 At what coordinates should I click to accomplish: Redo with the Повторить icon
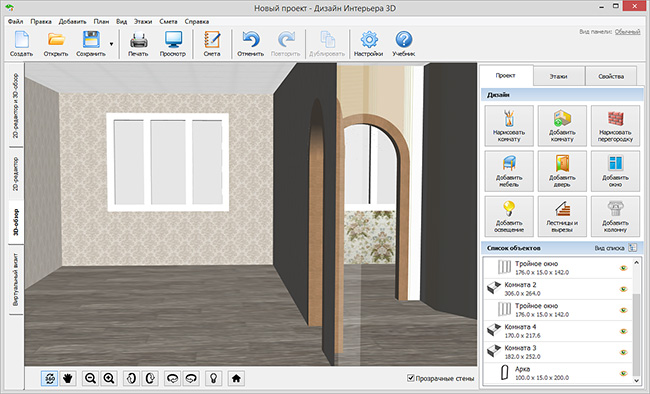285,43
